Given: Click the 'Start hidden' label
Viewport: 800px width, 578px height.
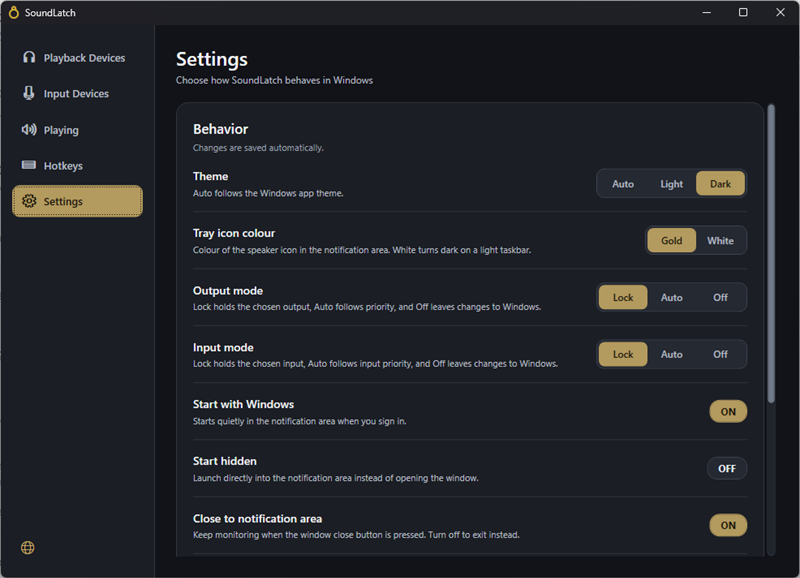Looking at the screenshot, I should tap(224, 461).
